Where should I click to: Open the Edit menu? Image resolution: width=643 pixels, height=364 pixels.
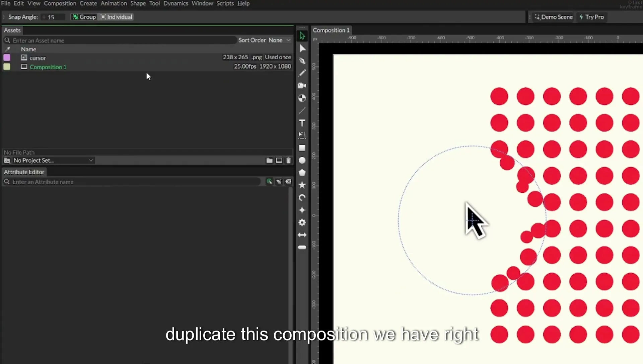[19, 3]
